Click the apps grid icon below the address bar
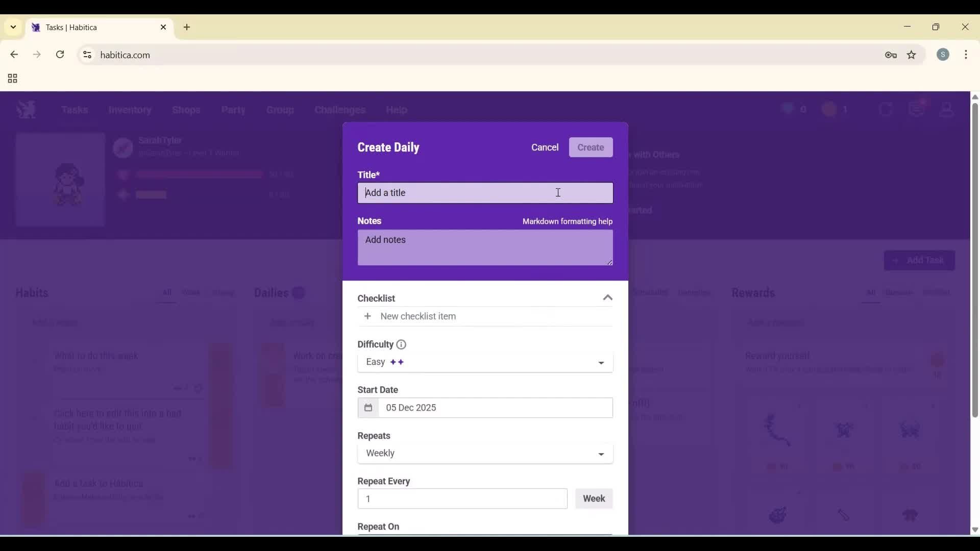The image size is (980, 551). pos(12,79)
